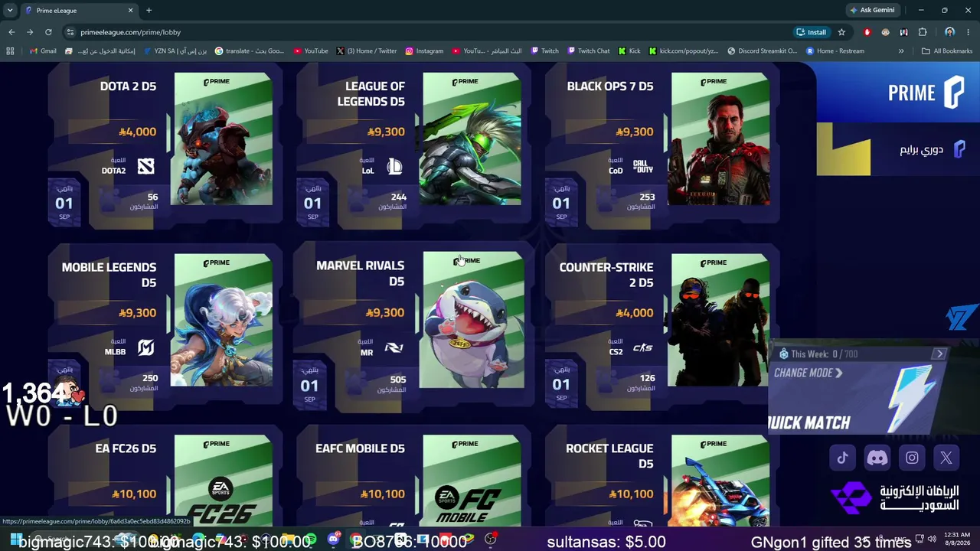Open the Home / Twitter bookmark
Viewport: 980px width, 551px height.
[367, 51]
